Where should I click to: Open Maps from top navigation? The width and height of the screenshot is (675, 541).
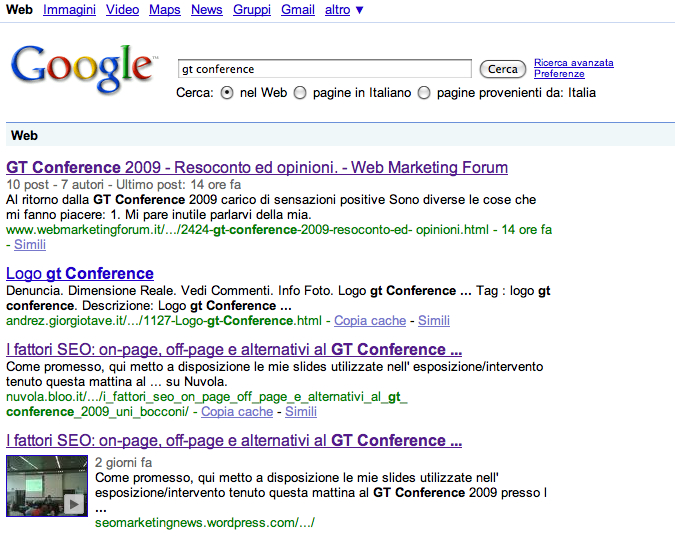[x=164, y=9]
